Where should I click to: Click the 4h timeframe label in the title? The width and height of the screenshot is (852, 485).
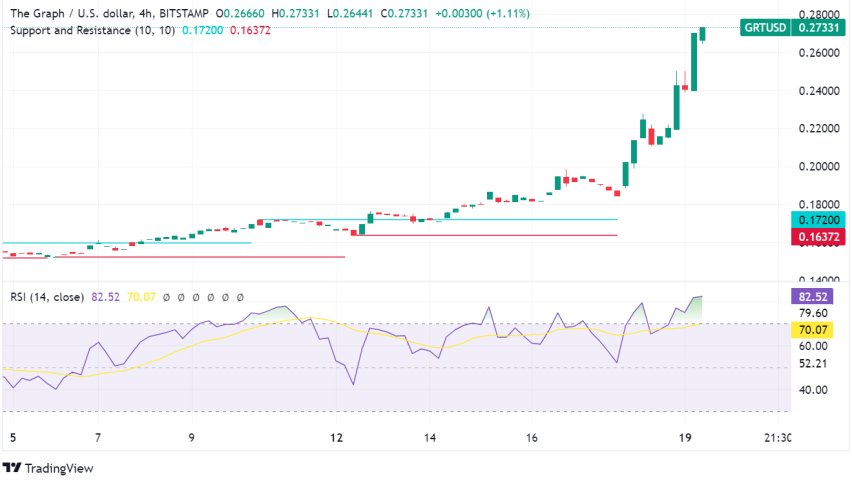click(x=145, y=14)
